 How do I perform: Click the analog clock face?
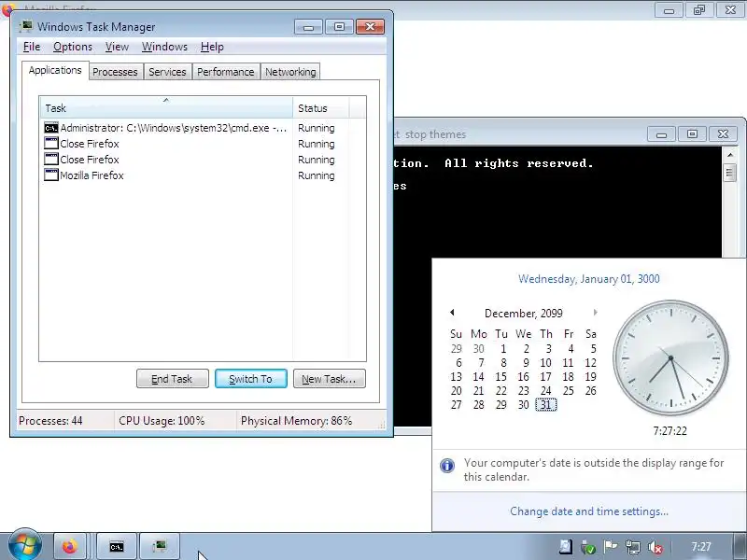pyautogui.click(x=670, y=358)
